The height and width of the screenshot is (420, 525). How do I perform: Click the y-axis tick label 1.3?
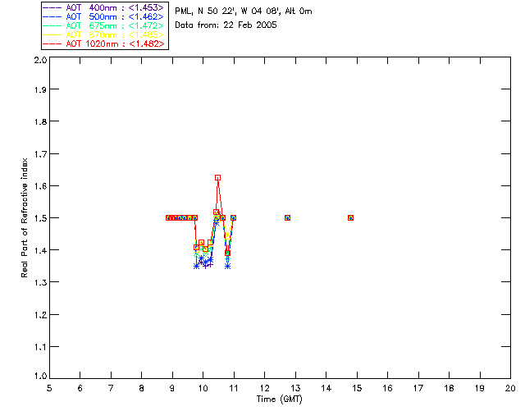(x=40, y=282)
